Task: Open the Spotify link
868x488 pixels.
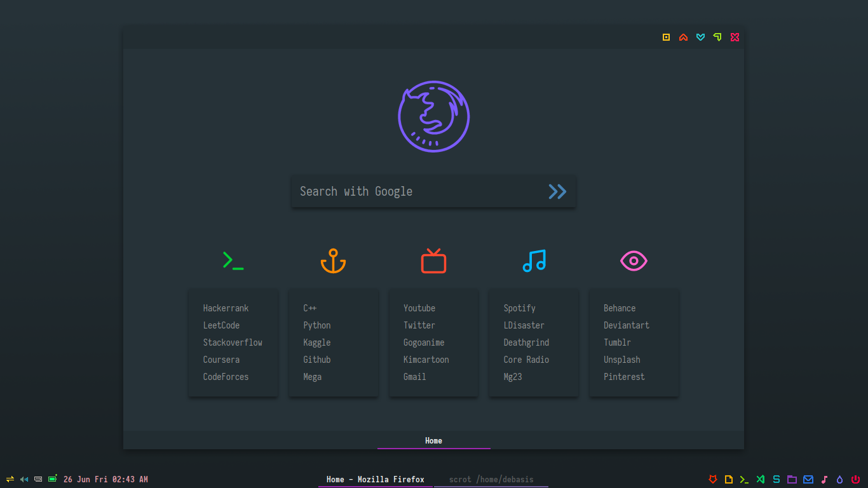Action: click(520, 308)
